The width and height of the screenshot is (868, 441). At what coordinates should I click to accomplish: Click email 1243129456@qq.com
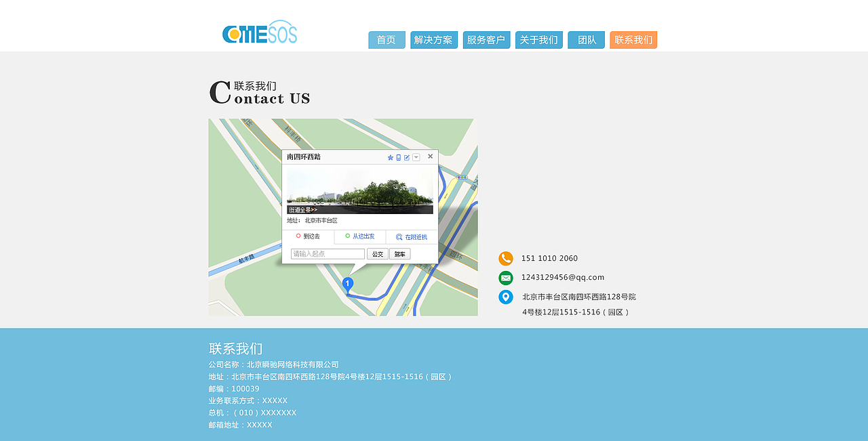tap(563, 277)
